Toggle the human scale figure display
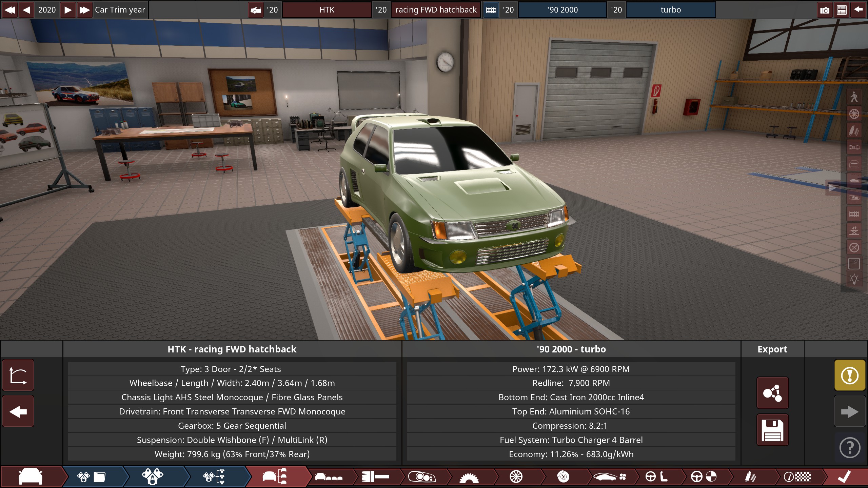The image size is (868, 488). tap(854, 97)
